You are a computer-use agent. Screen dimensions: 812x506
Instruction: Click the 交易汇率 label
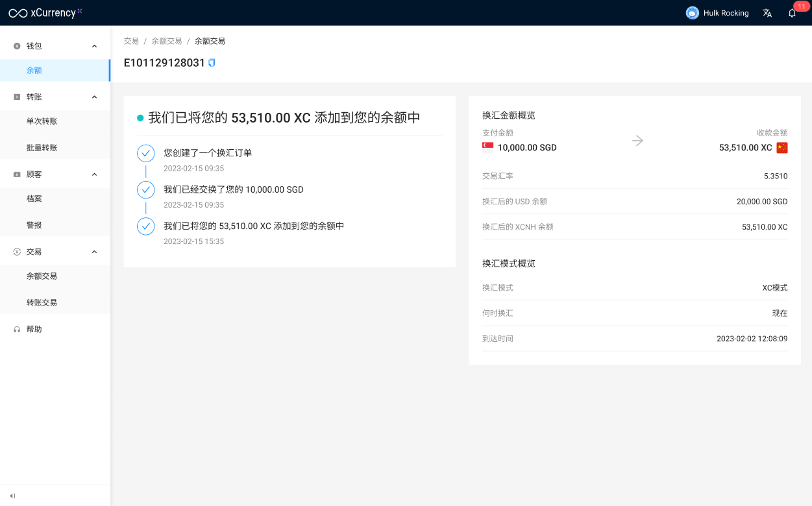pos(498,176)
